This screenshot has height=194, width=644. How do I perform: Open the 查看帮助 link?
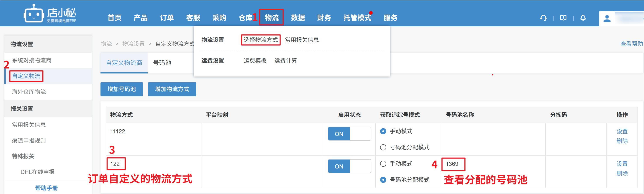point(631,44)
